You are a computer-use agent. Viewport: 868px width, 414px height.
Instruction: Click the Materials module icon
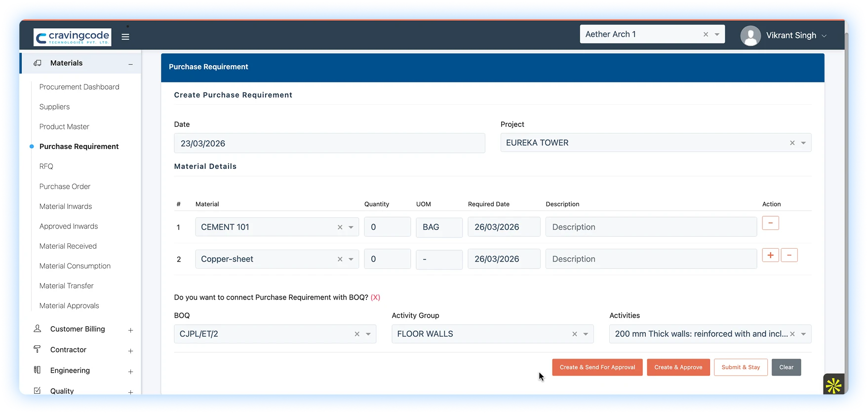tap(37, 63)
